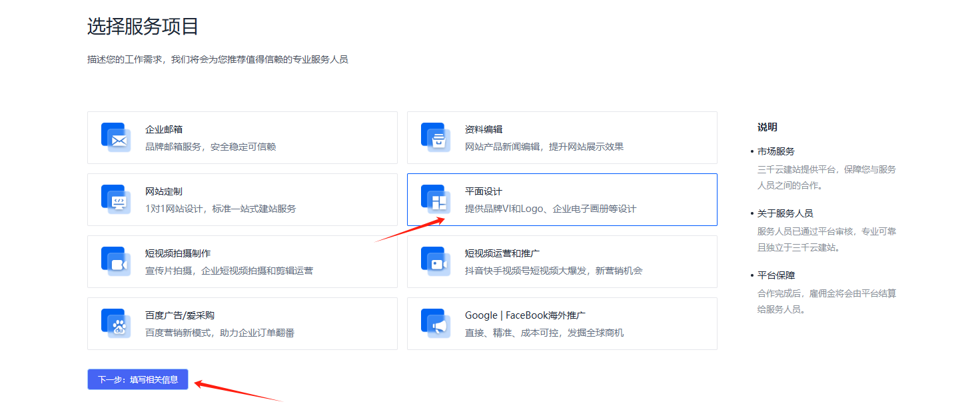Screen dimensions: 980x418
Task: Click description 品牌邮箱服务，安全稳定可信赖
Action: (211, 147)
